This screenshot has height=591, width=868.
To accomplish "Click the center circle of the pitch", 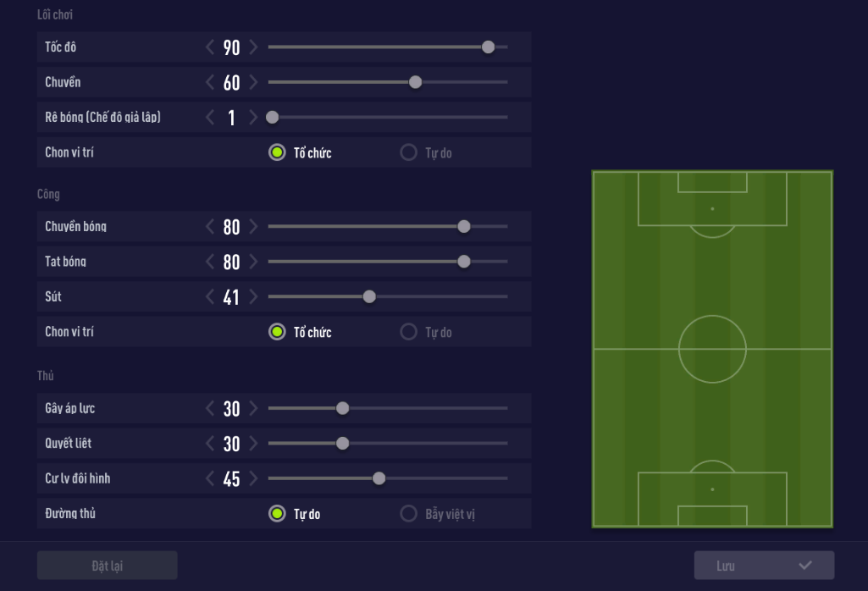I will pos(712,349).
